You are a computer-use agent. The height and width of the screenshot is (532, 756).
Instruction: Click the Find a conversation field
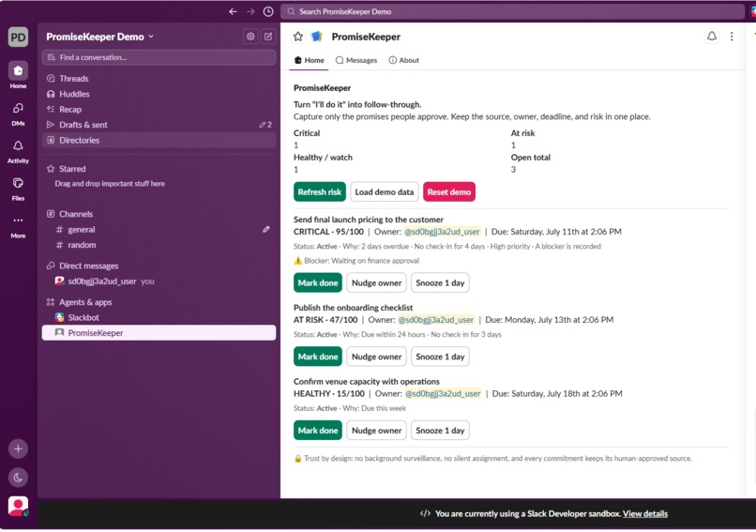tap(159, 57)
